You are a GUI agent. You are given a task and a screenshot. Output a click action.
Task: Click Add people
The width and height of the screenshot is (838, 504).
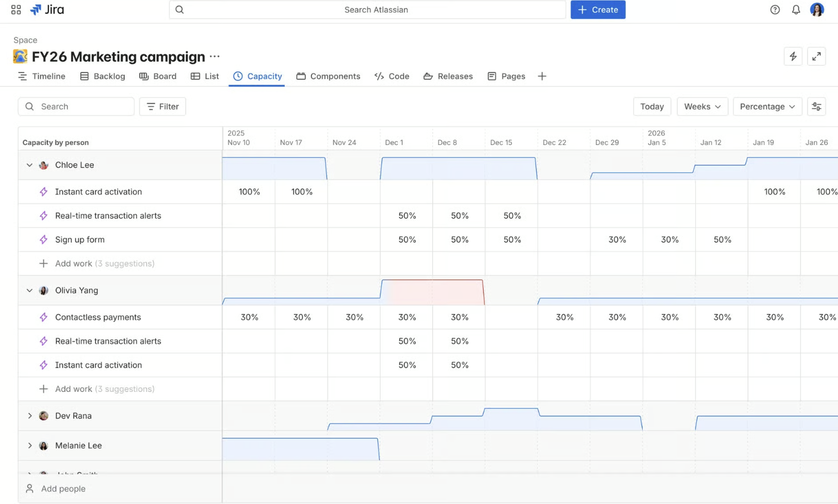click(56, 489)
